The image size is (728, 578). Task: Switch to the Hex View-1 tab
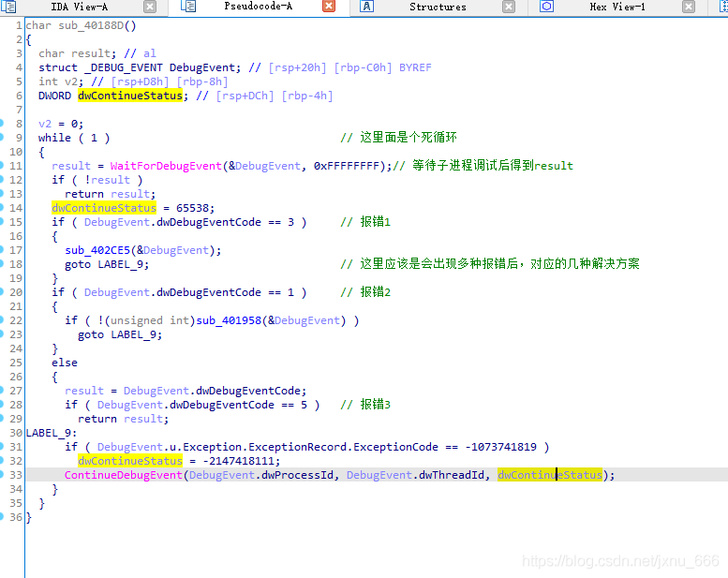click(617, 7)
